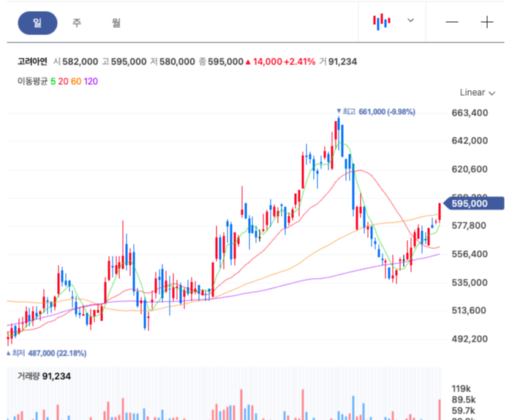Click the 663,400 price axis label

[x=470, y=113]
